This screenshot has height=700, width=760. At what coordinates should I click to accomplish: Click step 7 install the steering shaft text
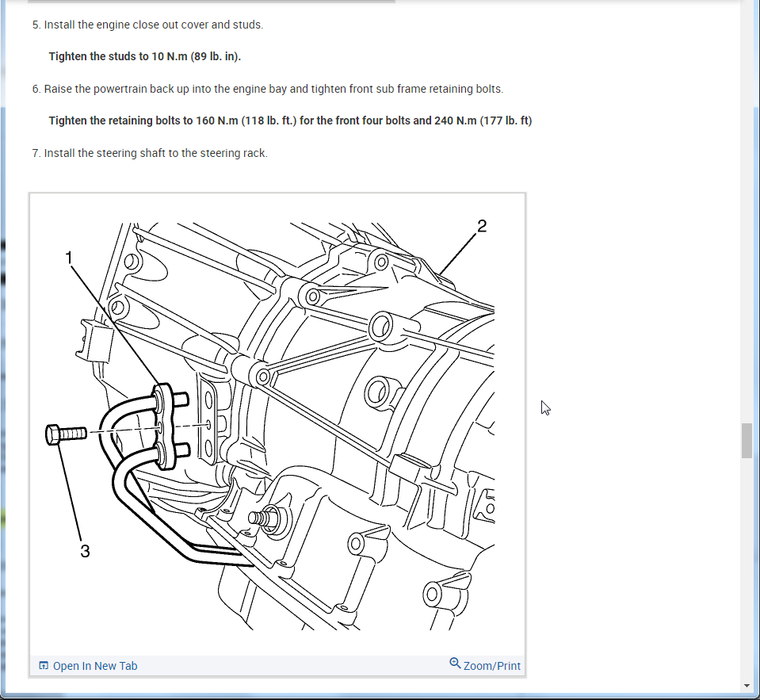pyautogui.click(x=150, y=153)
